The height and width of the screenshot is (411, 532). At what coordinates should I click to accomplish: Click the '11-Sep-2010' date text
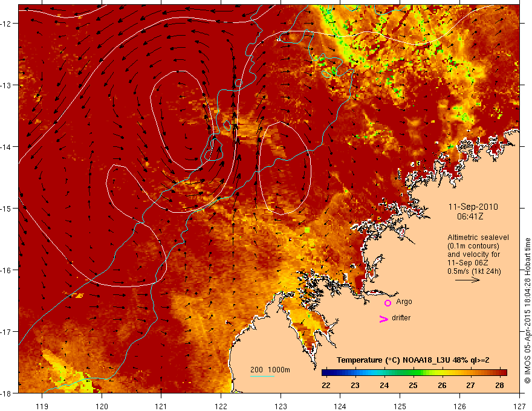click(473, 207)
